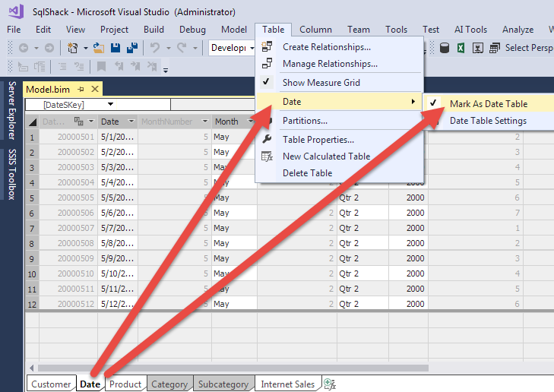Open the Development configuration combo box

click(232, 48)
